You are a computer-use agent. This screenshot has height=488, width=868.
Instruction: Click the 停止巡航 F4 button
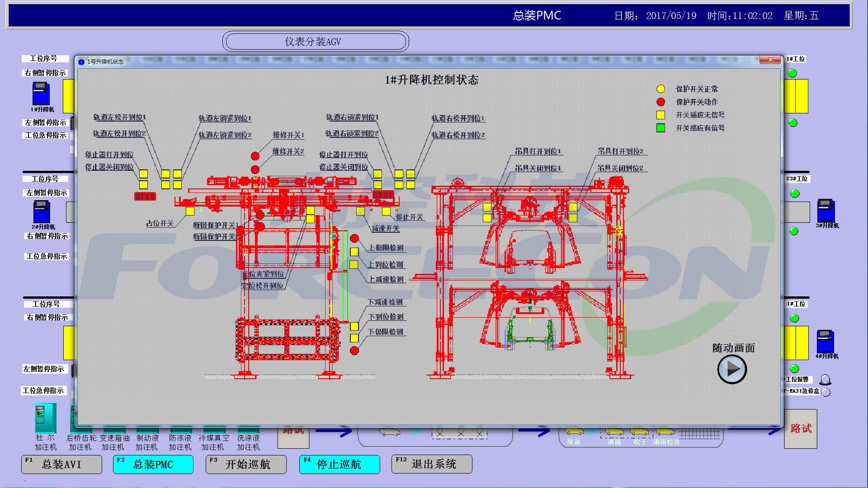(340, 464)
